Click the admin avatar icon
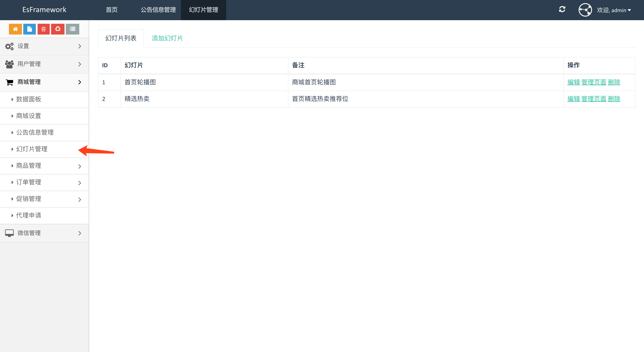Viewport: 644px width, 352px height. (x=585, y=10)
